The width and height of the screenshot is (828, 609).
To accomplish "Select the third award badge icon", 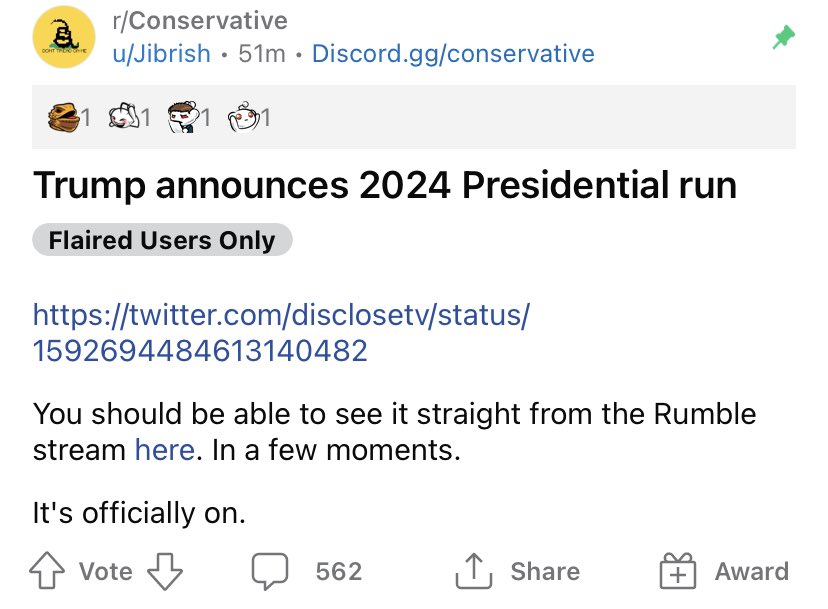I will 184,117.
